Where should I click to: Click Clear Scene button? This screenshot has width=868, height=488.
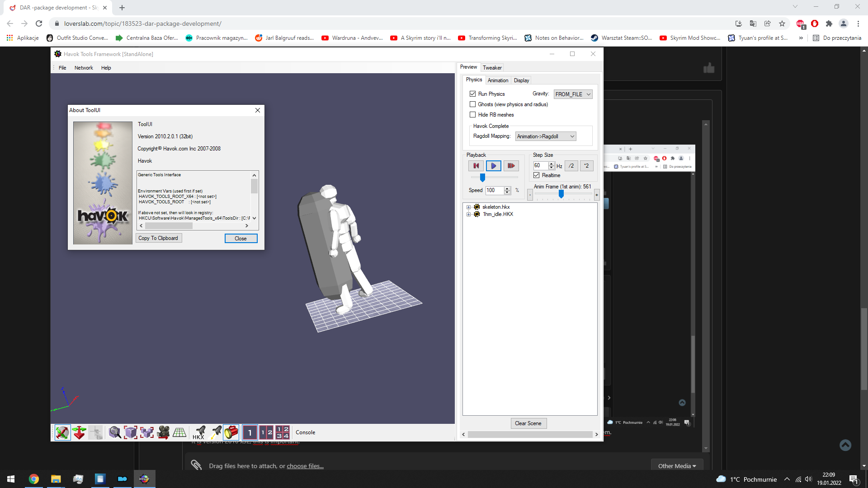(x=528, y=423)
